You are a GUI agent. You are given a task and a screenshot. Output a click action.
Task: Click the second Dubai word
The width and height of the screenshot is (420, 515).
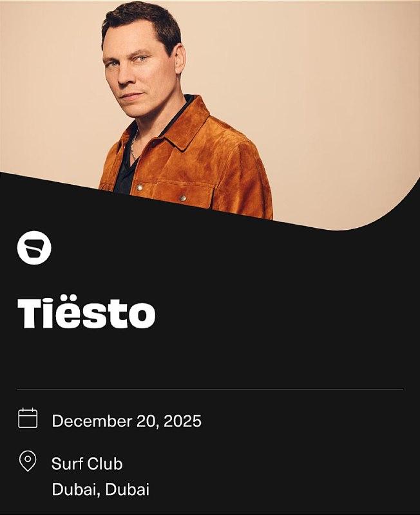127,489
